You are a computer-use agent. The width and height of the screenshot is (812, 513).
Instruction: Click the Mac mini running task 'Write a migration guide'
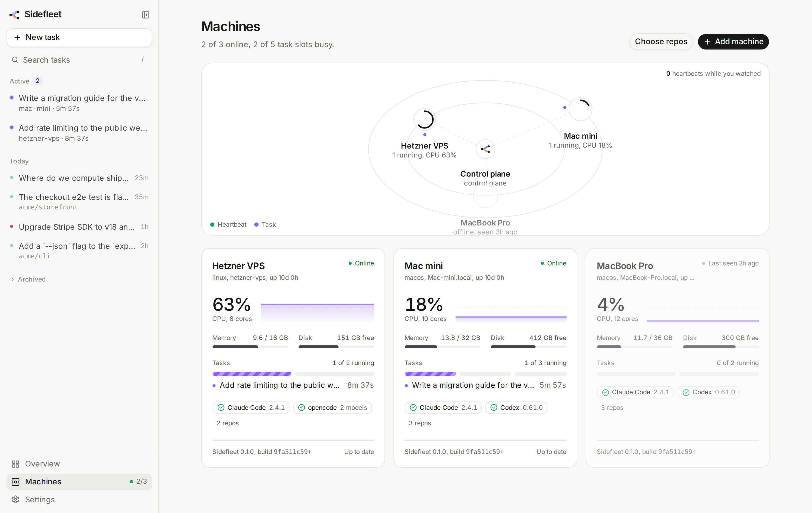[485, 385]
